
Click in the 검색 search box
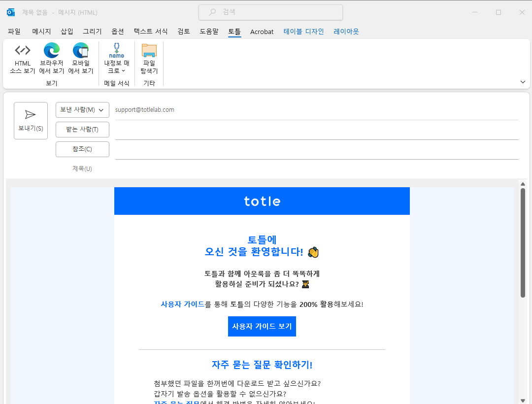point(270,12)
